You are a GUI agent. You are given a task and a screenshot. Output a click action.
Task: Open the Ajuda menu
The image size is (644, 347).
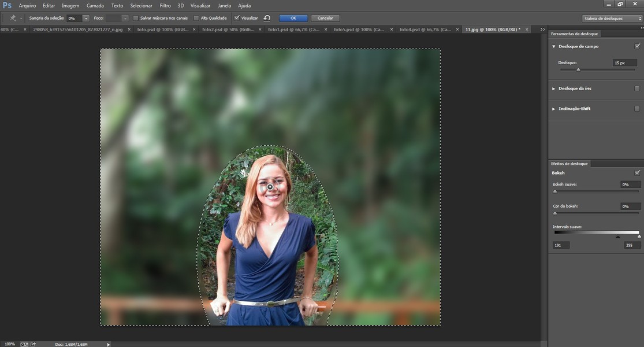pos(244,6)
